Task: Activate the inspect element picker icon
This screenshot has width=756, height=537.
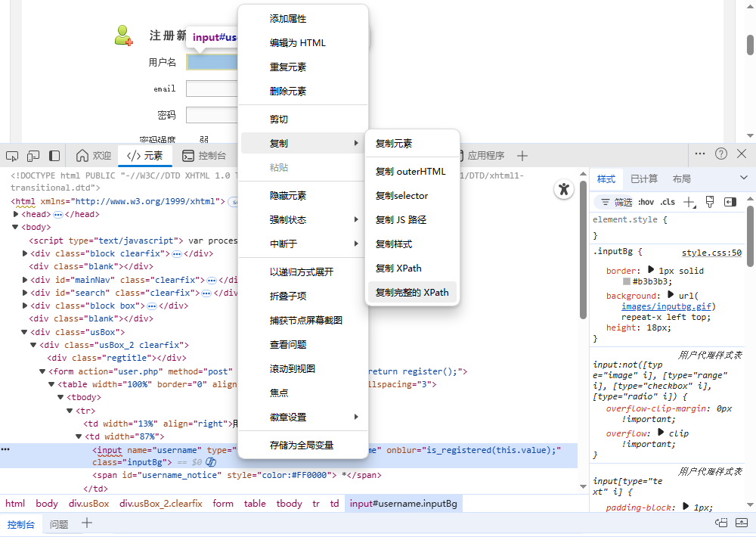Action: click(12, 156)
